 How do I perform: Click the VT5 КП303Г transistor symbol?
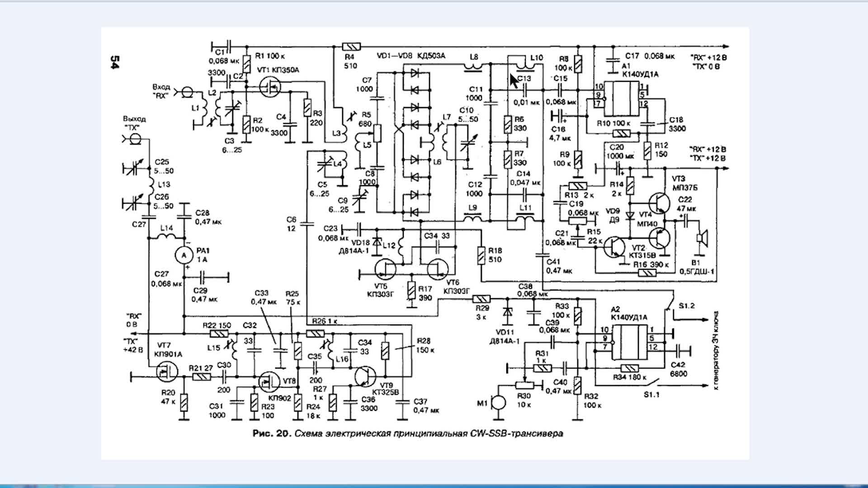pos(385,269)
